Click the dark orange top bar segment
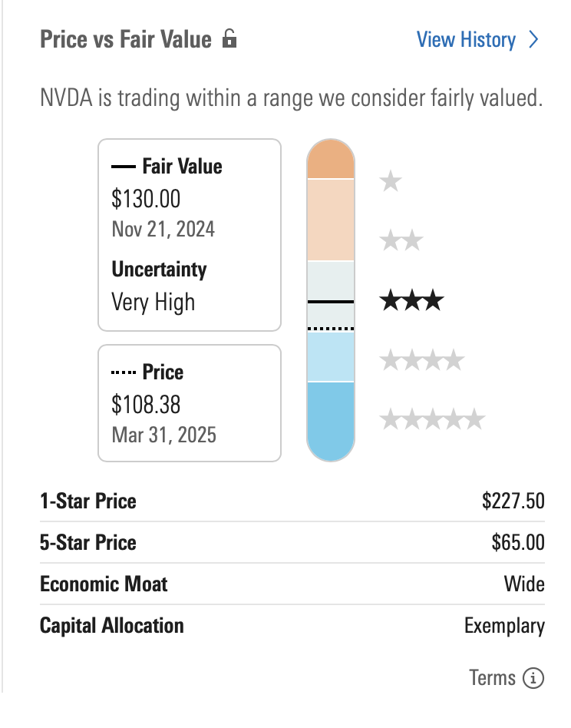 331,160
